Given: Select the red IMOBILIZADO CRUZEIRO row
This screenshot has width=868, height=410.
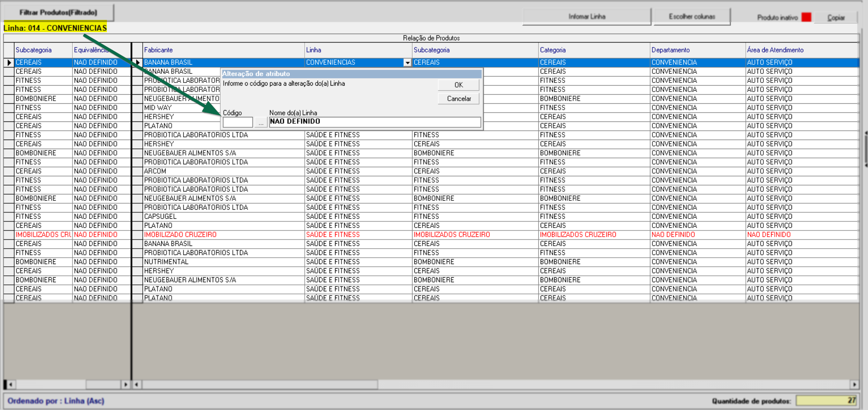Looking at the screenshot, I should tap(180, 235).
